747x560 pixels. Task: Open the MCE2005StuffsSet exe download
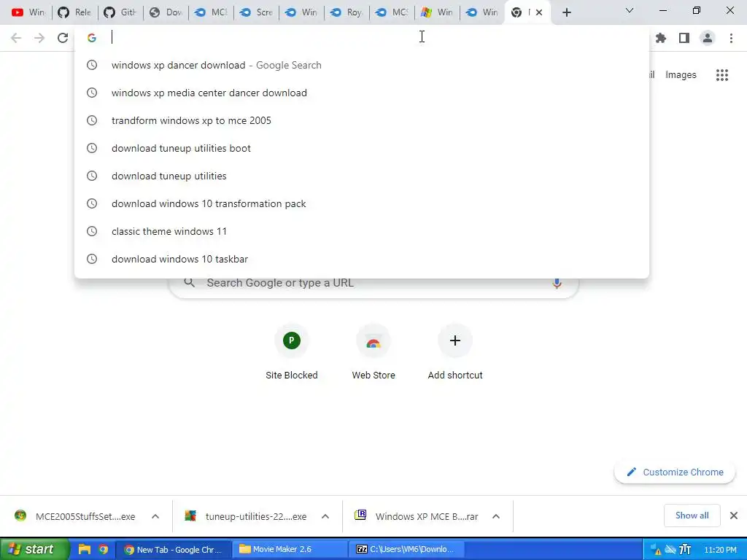(x=76, y=516)
